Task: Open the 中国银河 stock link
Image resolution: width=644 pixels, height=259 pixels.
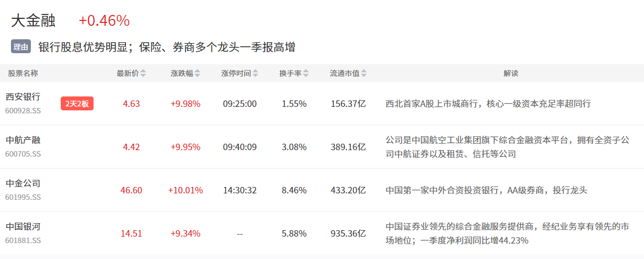Action: (x=23, y=227)
